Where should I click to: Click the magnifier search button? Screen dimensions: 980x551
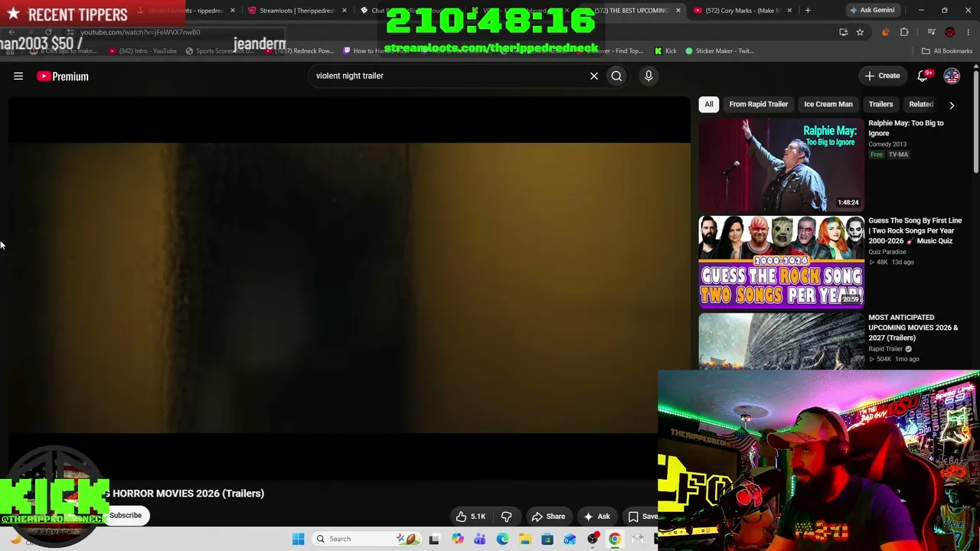616,76
